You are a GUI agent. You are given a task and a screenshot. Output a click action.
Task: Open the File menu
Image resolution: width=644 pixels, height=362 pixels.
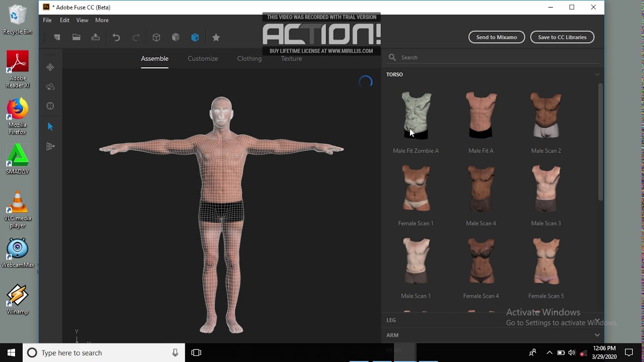pos(47,20)
